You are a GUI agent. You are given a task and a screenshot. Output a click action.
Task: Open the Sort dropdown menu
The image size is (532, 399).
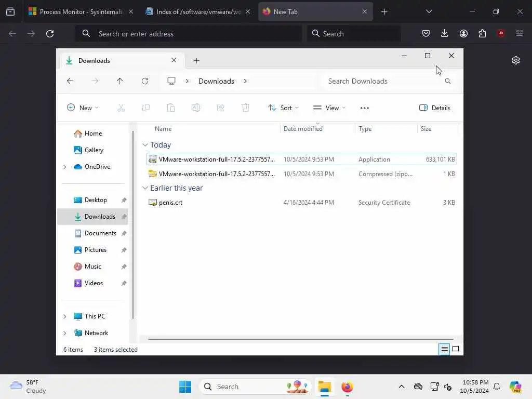283,108
